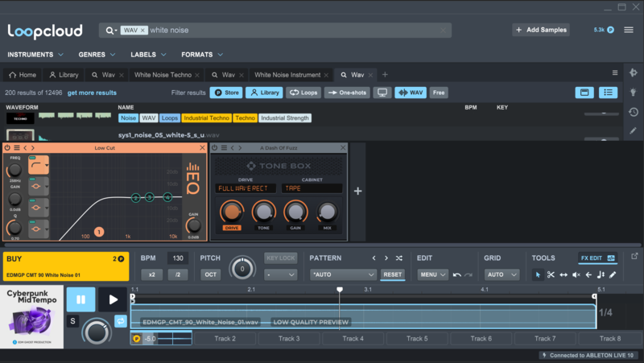
Task: Select the scissors cut tool
Action: pyautogui.click(x=551, y=274)
